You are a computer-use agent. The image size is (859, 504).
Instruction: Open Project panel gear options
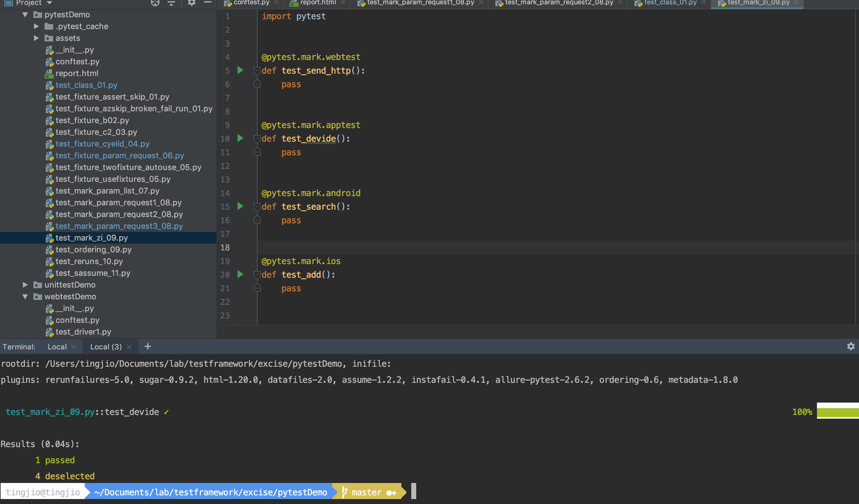click(192, 3)
